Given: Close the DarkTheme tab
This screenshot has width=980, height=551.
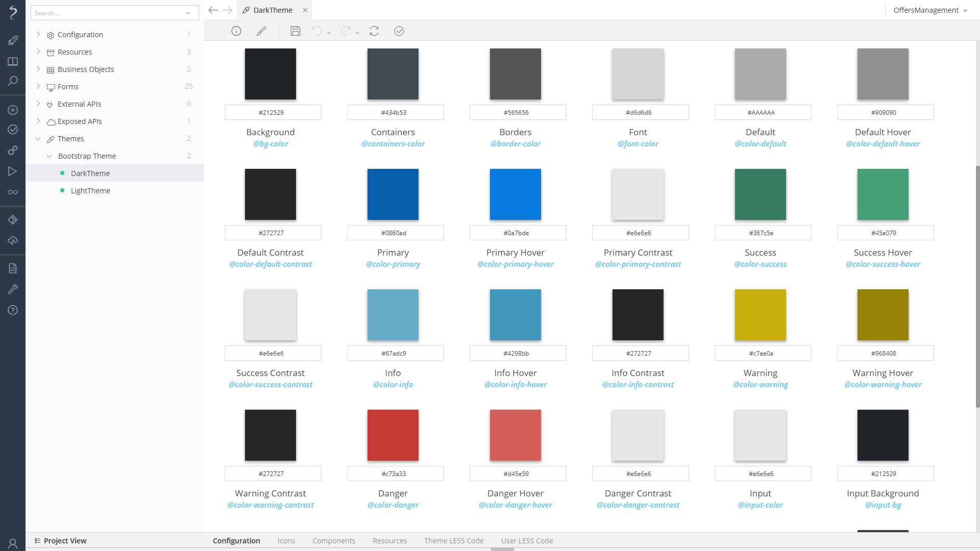Looking at the screenshot, I should click(x=305, y=10).
